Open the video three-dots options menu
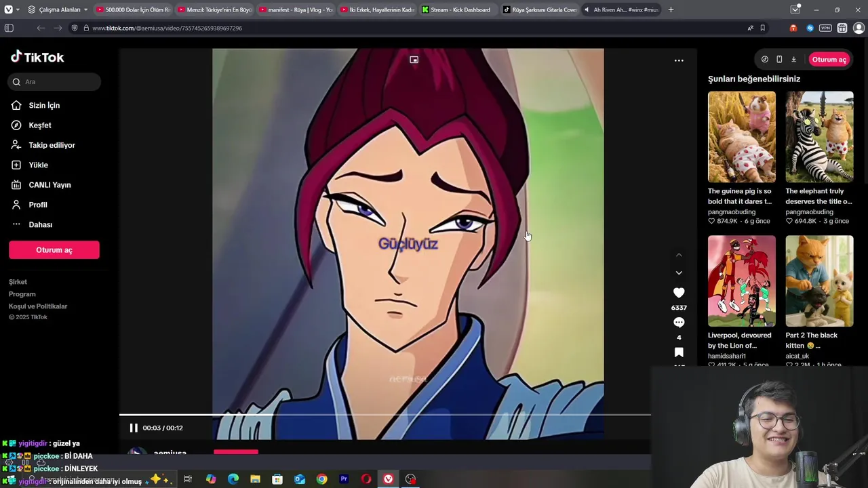Image resolution: width=868 pixels, height=488 pixels. [679, 60]
